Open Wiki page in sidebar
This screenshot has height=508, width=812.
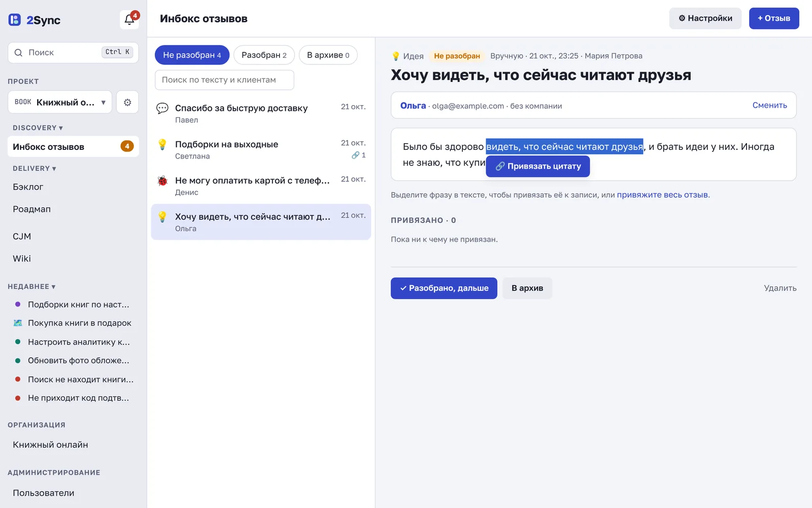(73, 259)
